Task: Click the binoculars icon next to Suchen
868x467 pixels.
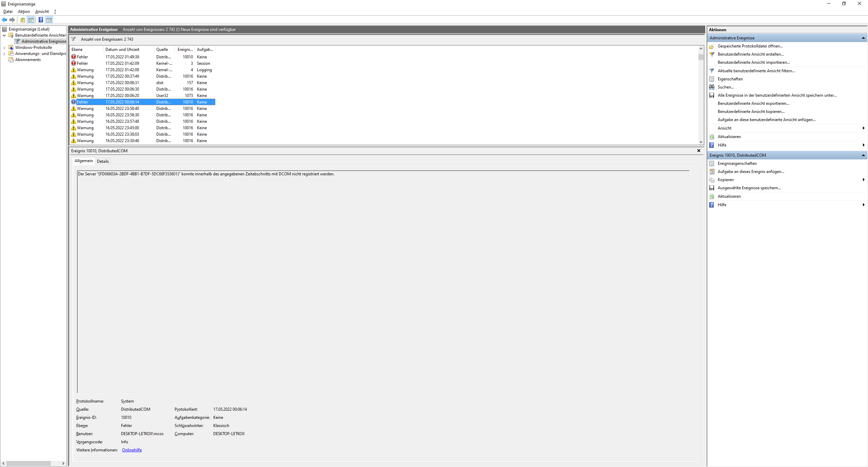Action: 712,87
